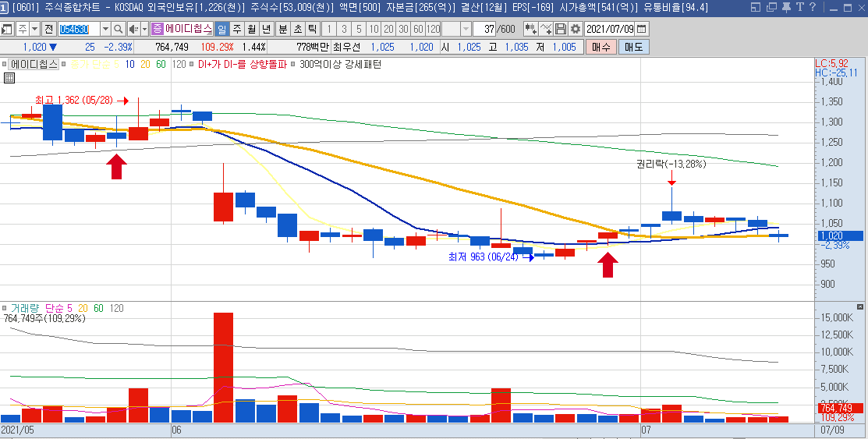Select the 5 interval button in toolbar
This screenshot has height=439, width=868.
(359, 29)
